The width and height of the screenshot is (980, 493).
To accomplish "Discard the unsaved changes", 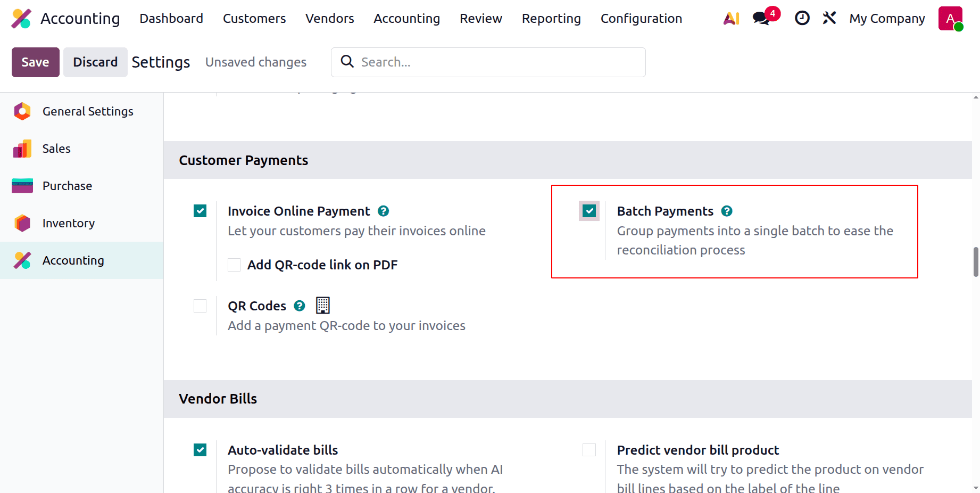I will click(x=95, y=62).
